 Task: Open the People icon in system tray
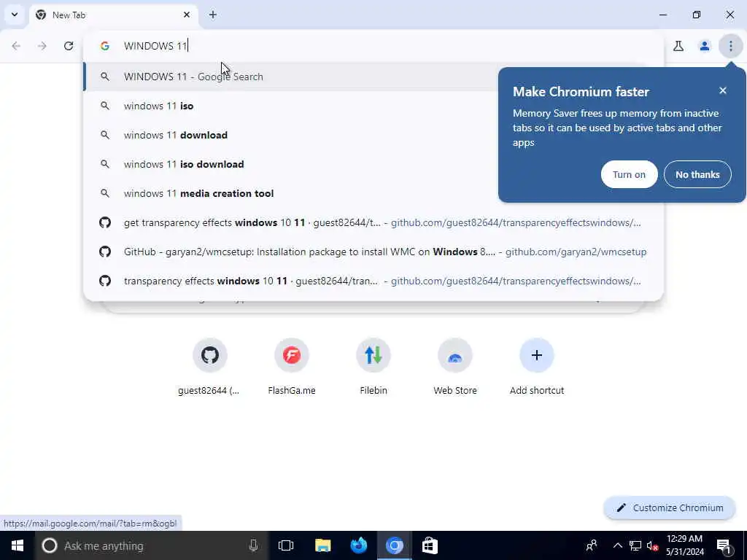pyautogui.click(x=591, y=545)
